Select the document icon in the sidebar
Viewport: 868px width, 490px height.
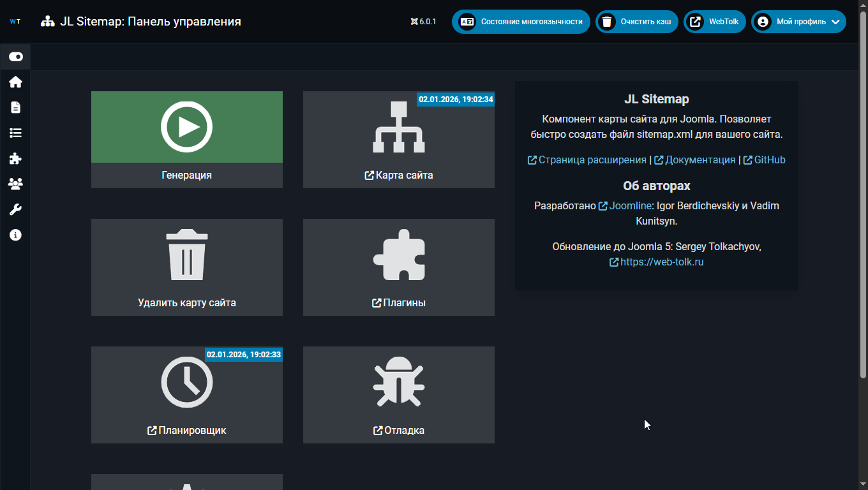pyautogui.click(x=15, y=107)
